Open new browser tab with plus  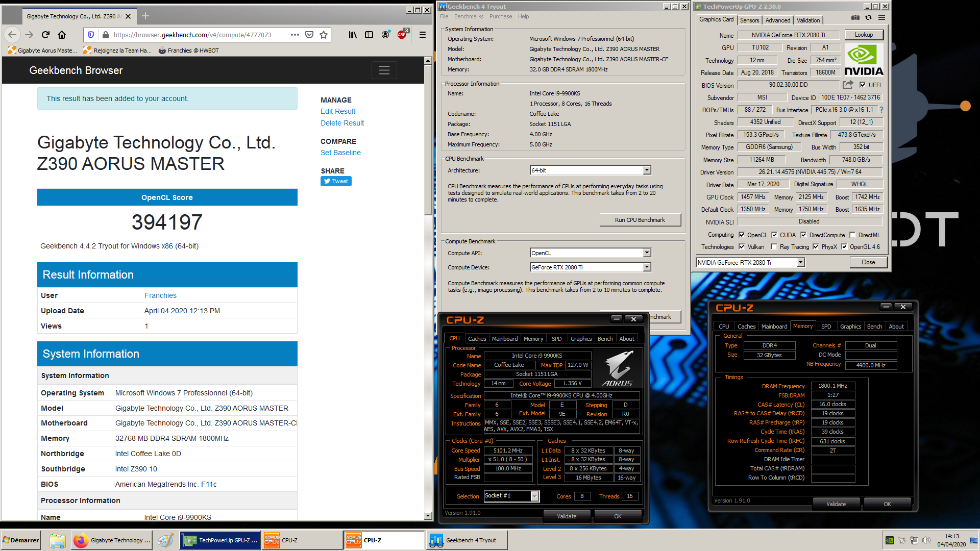tap(145, 16)
